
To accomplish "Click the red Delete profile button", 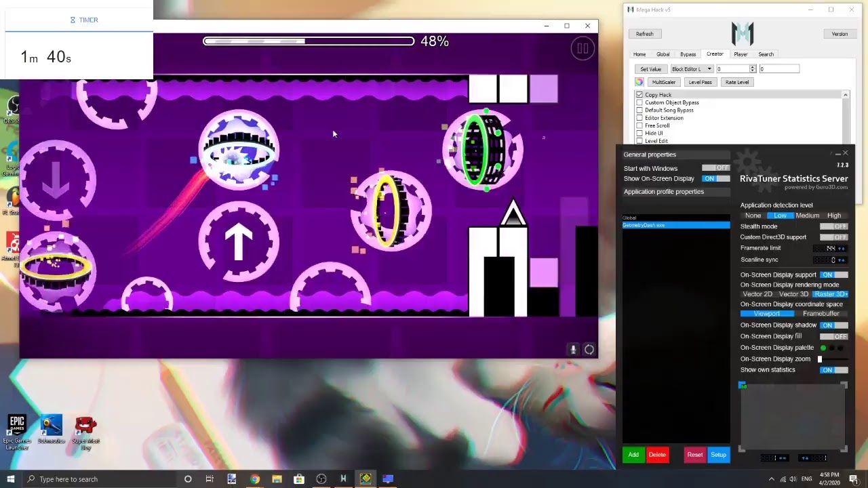I will tap(657, 455).
